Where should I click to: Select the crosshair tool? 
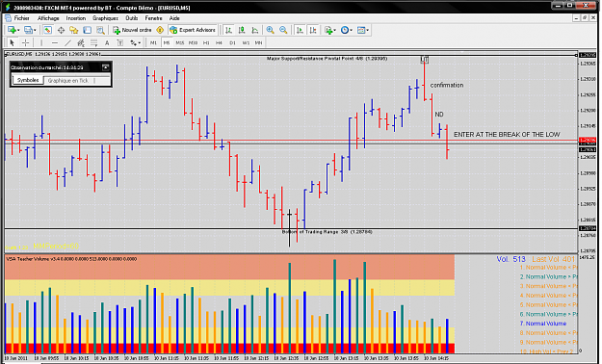[25, 42]
